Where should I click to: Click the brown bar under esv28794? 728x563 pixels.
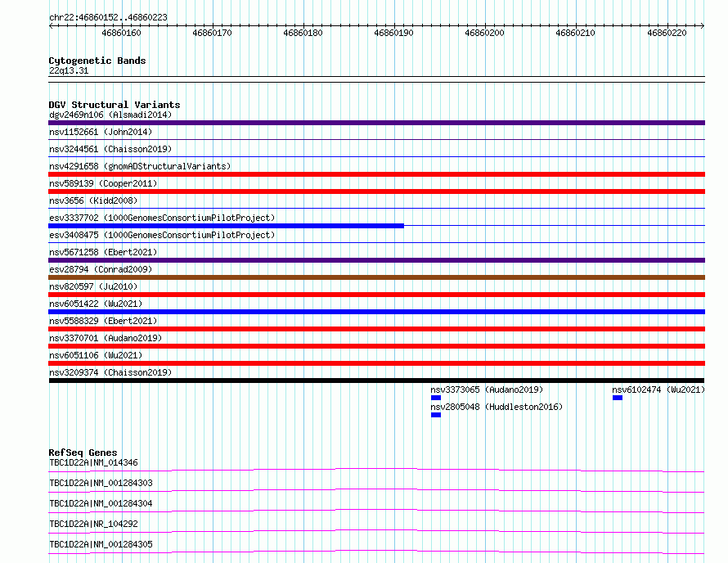click(376, 277)
